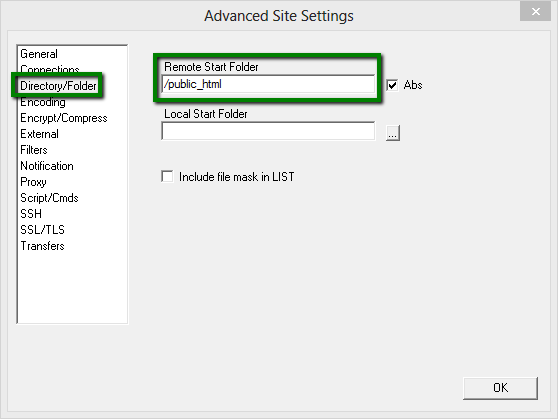The height and width of the screenshot is (419, 558).
Task: Open Script/Cmds settings
Action: pos(49,198)
